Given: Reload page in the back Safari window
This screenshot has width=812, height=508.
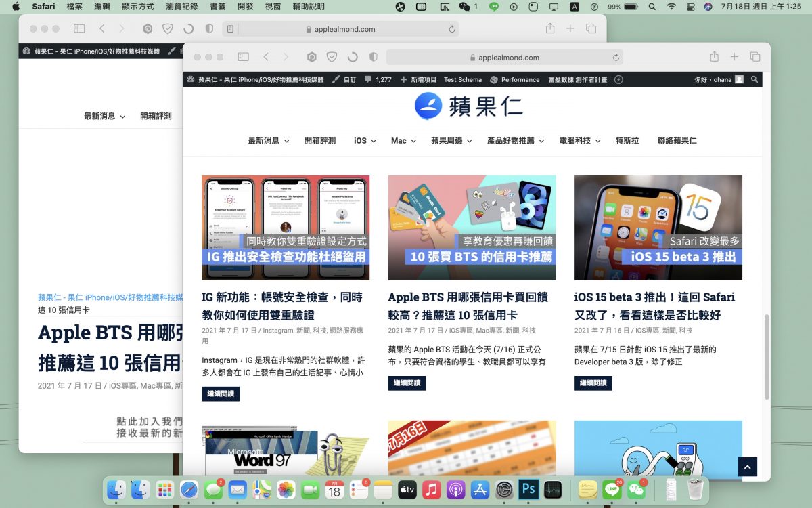Looking at the screenshot, I should click(452, 29).
